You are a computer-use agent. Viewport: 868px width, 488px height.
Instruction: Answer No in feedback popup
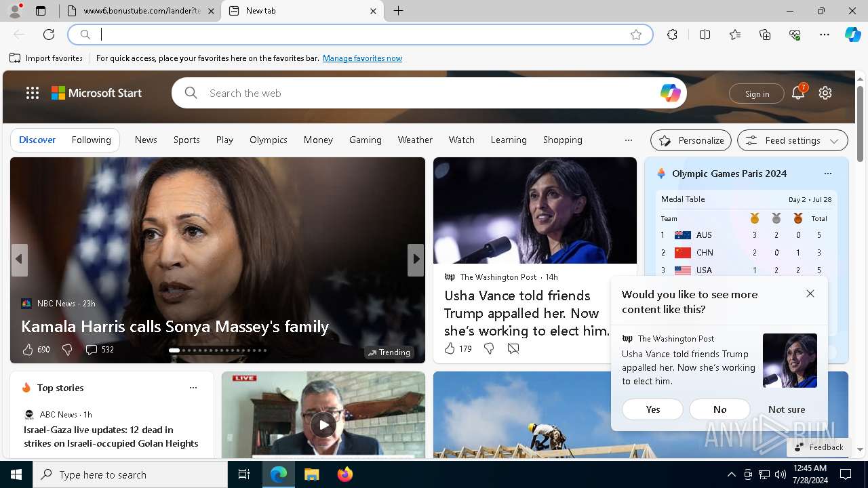tap(719, 409)
